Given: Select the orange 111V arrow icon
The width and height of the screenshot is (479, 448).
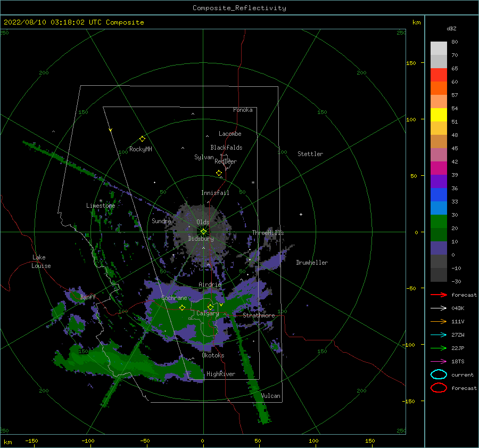Looking at the screenshot, I should [439, 321].
